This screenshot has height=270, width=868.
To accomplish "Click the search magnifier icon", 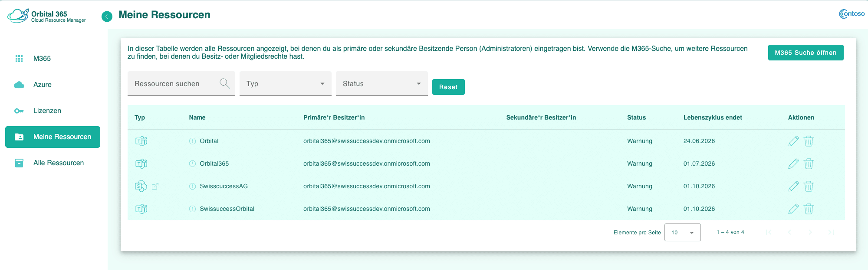I will [224, 83].
